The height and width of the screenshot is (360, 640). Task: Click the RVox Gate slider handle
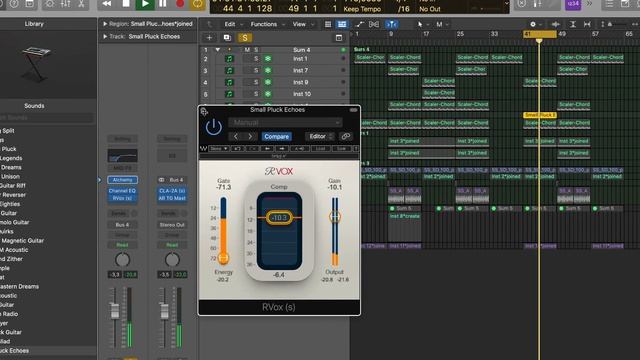[x=223, y=258]
